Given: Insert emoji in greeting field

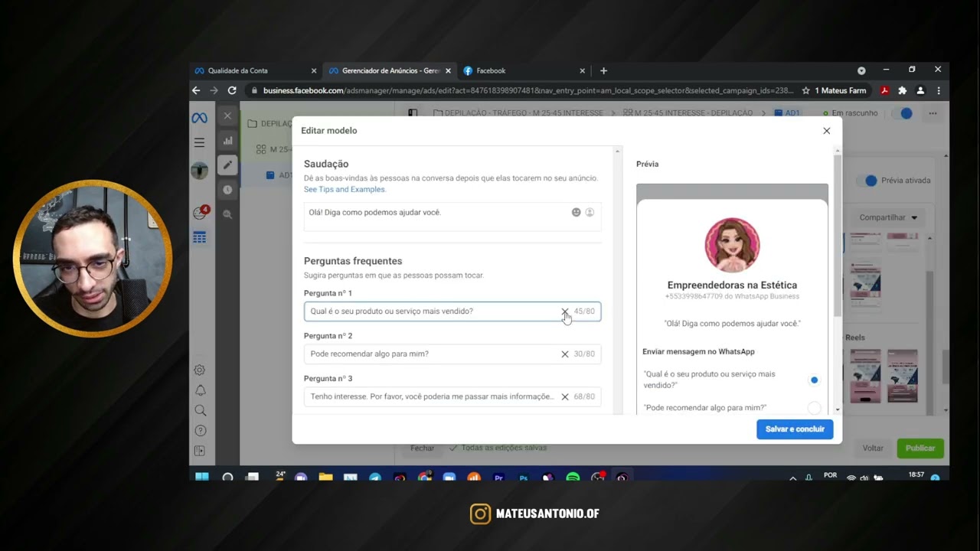Looking at the screenshot, I should (x=577, y=212).
